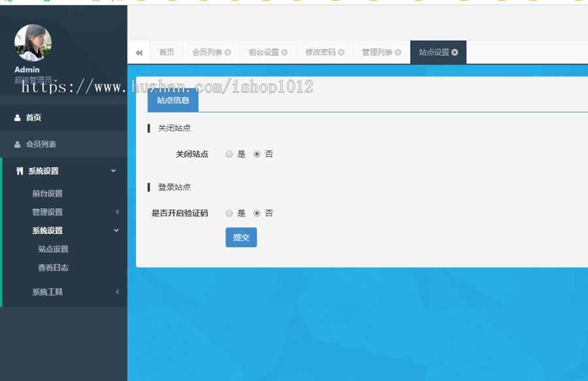Close the 修改密码 tab
588x381 pixels.
coord(341,52)
